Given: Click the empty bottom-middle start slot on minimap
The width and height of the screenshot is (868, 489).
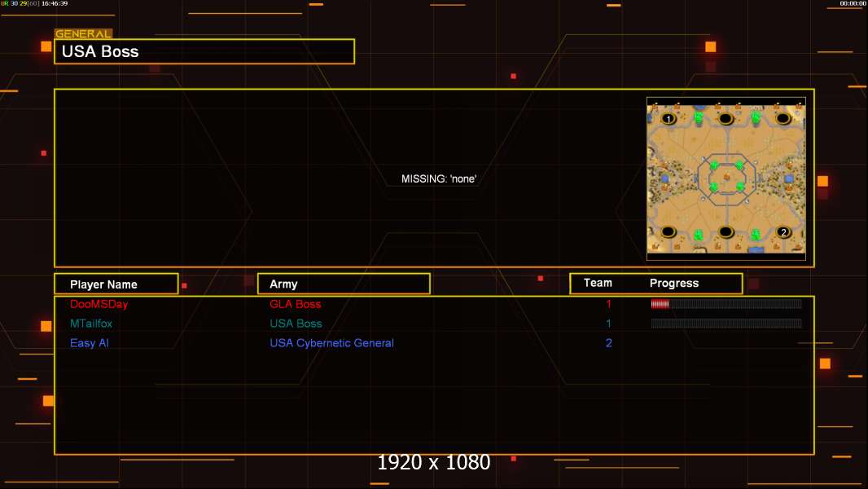Looking at the screenshot, I should coord(726,232).
